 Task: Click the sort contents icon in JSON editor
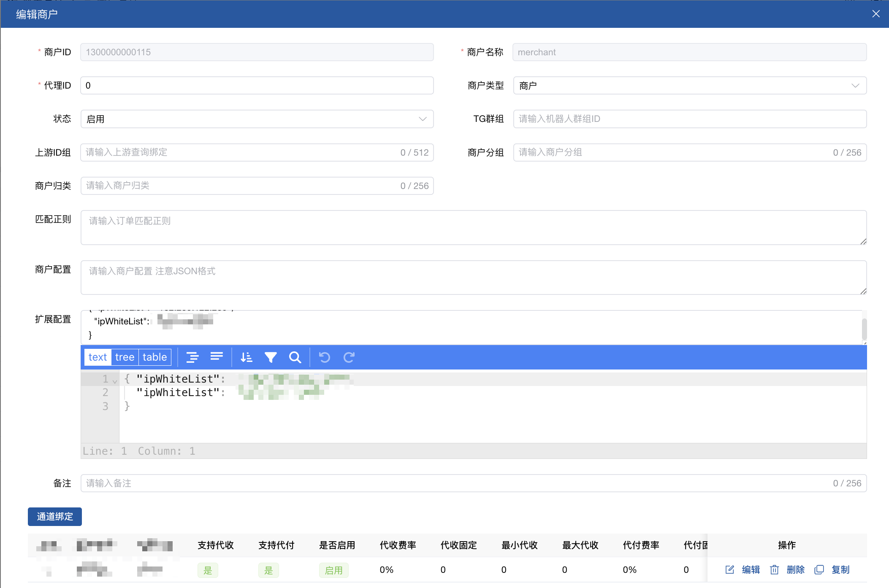click(246, 357)
